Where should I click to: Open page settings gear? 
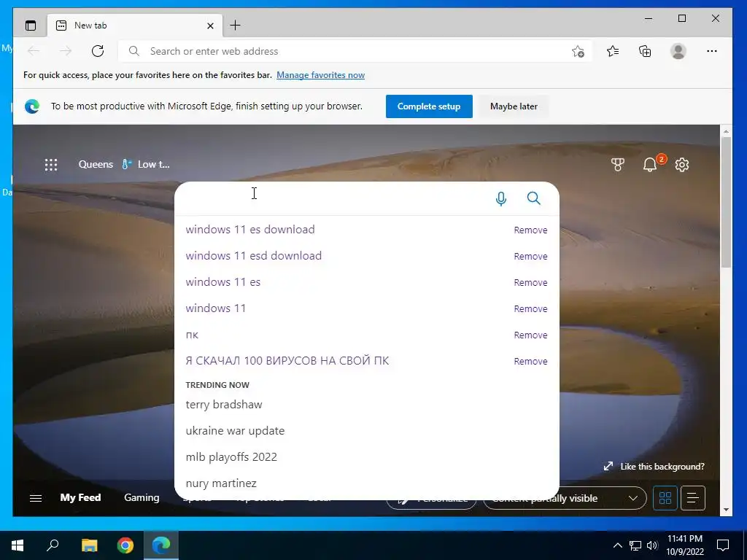tap(682, 165)
